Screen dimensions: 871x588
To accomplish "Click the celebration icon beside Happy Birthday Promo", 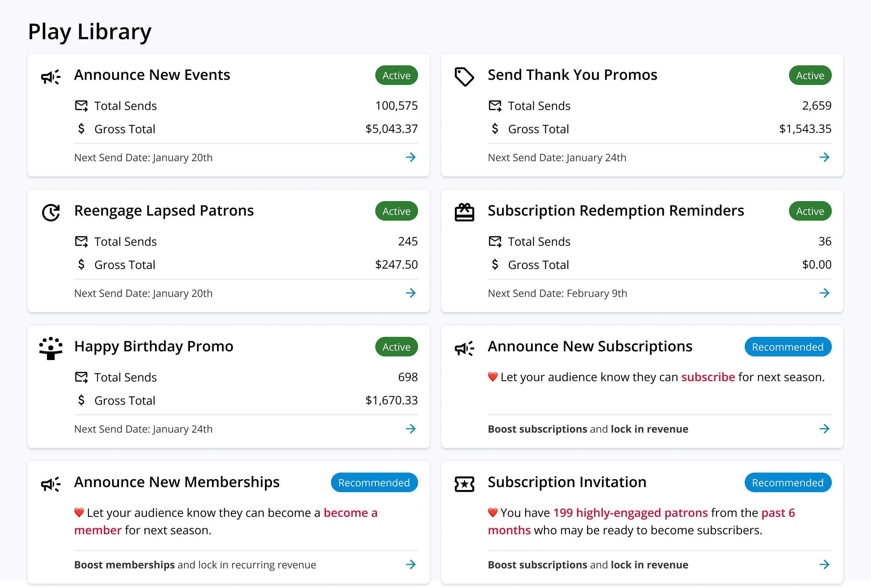I will [50, 348].
